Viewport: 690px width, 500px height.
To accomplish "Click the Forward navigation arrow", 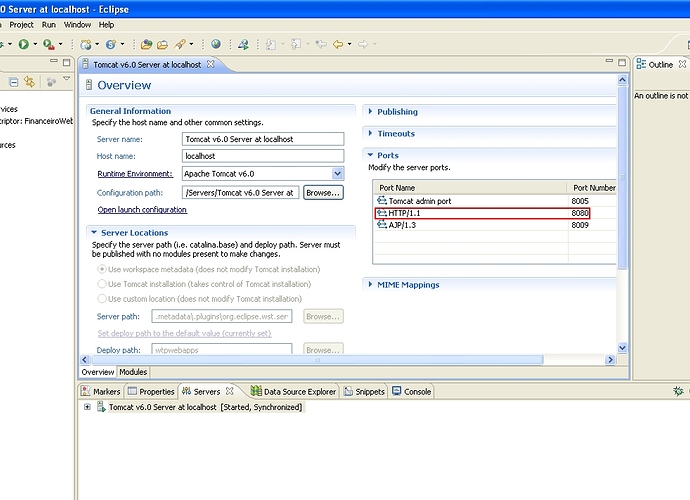I will click(x=363, y=44).
